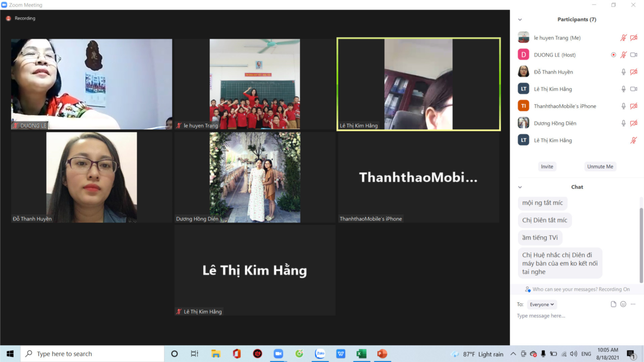The width and height of the screenshot is (644, 362).
Task: Collapse the Chat panel chevron
Action: pos(520,187)
